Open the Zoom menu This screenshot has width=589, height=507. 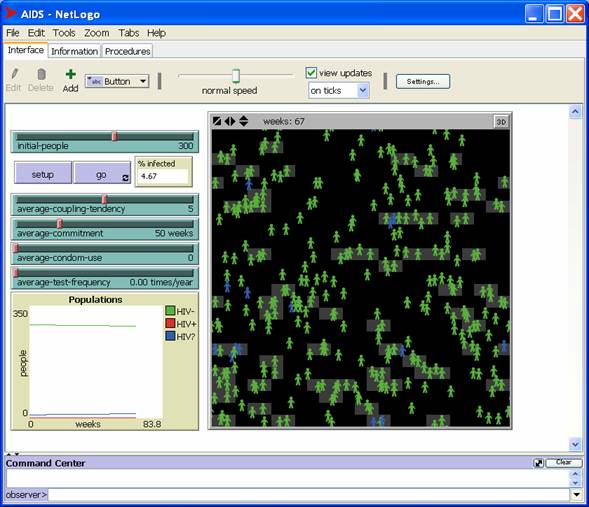97,33
